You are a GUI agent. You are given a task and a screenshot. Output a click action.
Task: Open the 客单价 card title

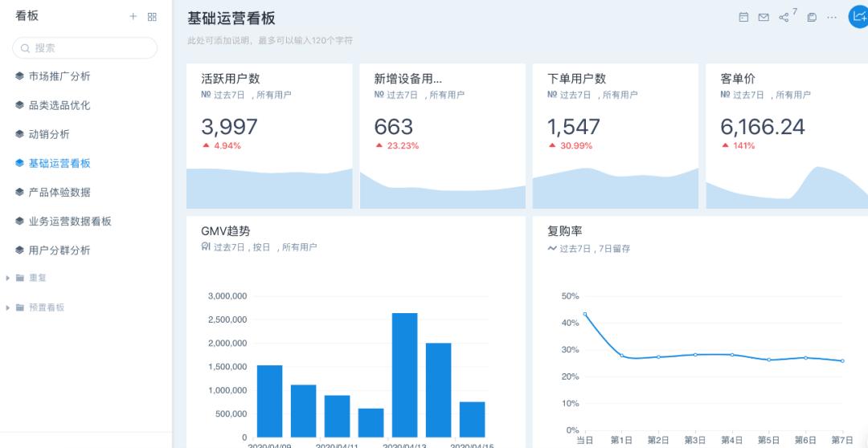738,79
